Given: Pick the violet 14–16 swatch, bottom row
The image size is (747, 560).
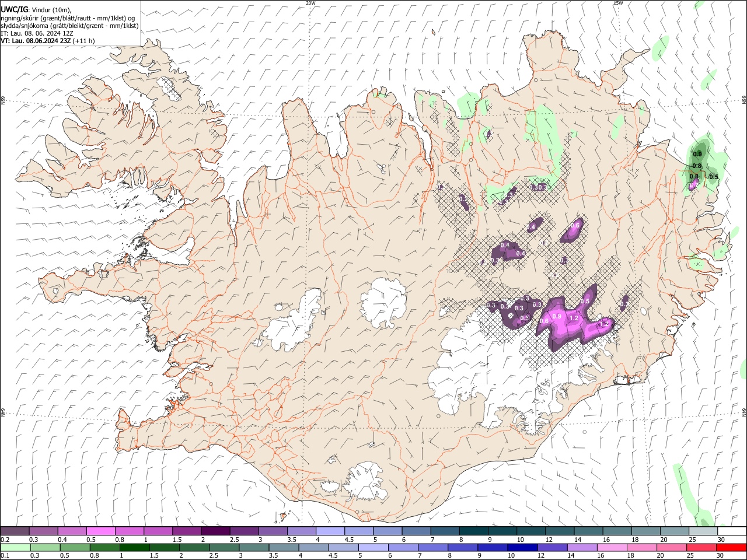Looking at the screenshot, I should (x=582, y=548).
